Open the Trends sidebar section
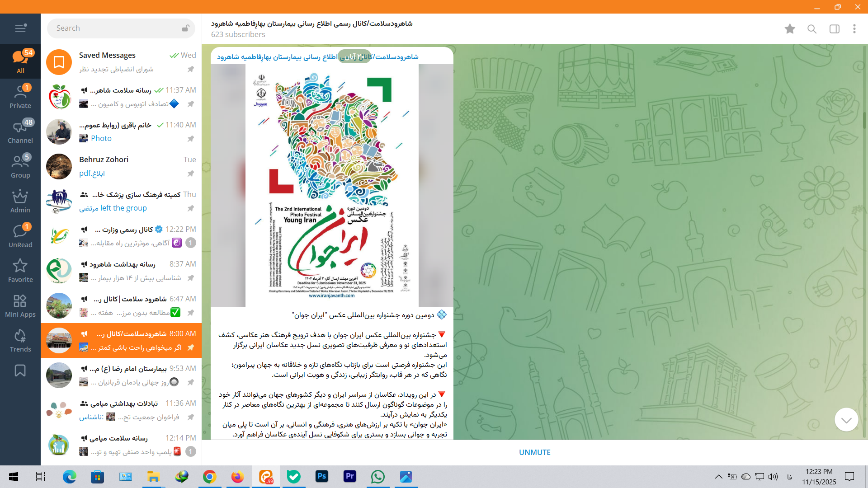Image resolution: width=868 pixels, height=488 pixels. (x=20, y=341)
